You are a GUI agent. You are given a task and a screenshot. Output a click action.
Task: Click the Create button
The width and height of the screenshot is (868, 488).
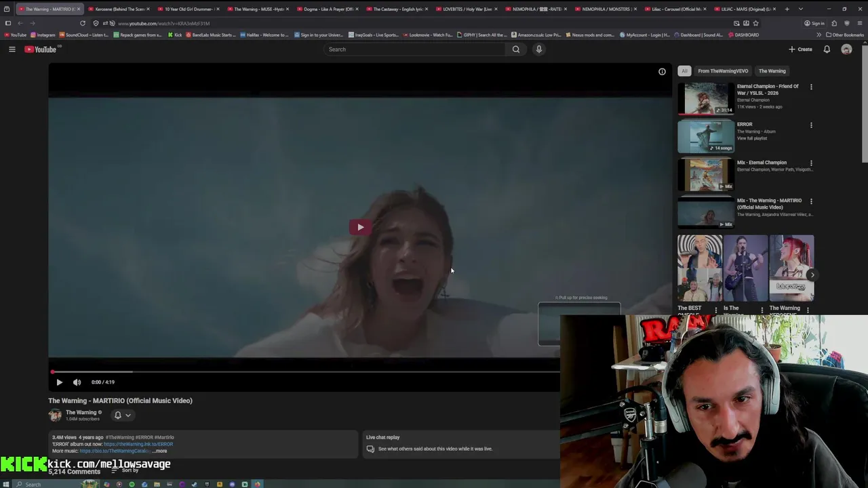800,49
